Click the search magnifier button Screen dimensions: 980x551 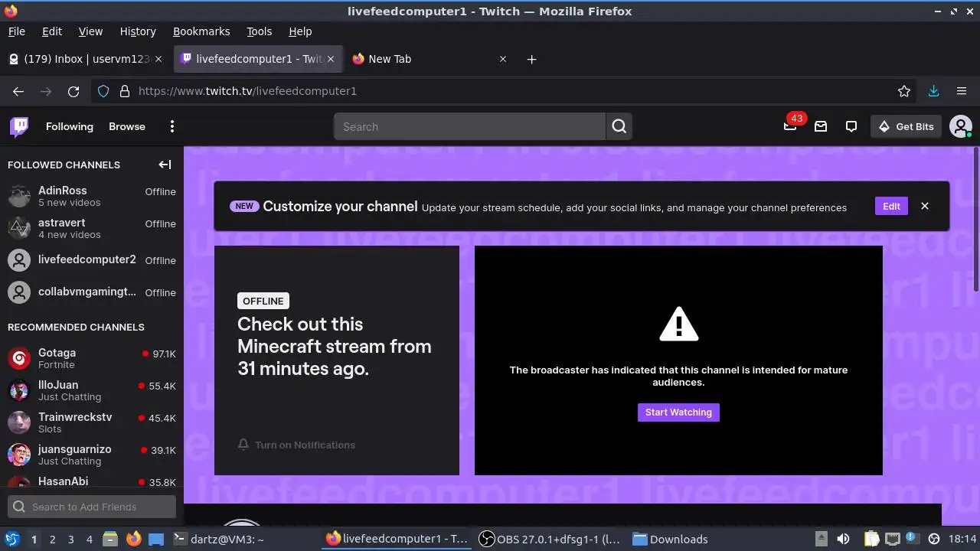[619, 127]
